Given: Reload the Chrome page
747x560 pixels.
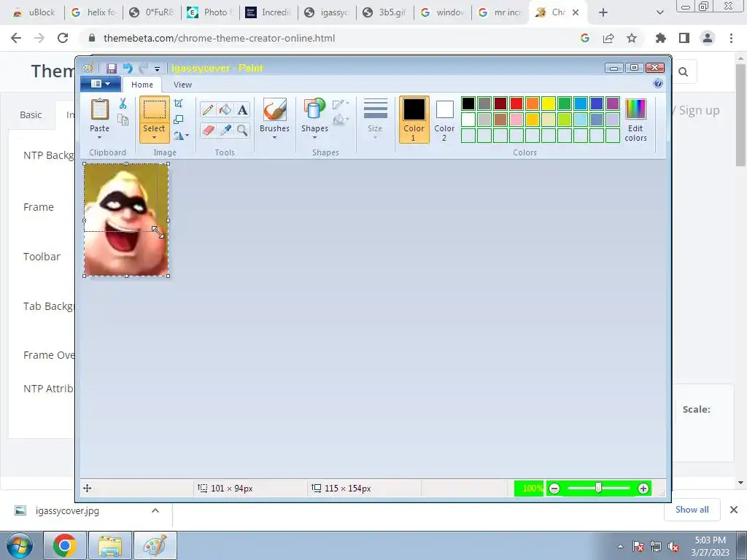Looking at the screenshot, I should tap(63, 38).
